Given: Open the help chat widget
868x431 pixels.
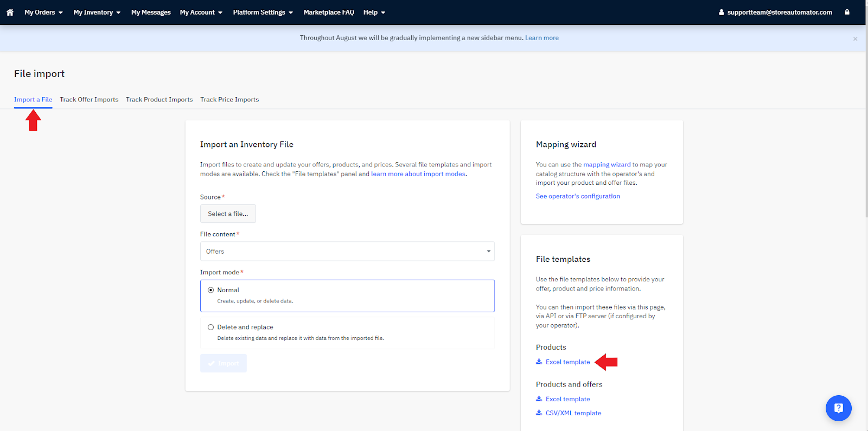Looking at the screenshot, I should coord(838,408).
